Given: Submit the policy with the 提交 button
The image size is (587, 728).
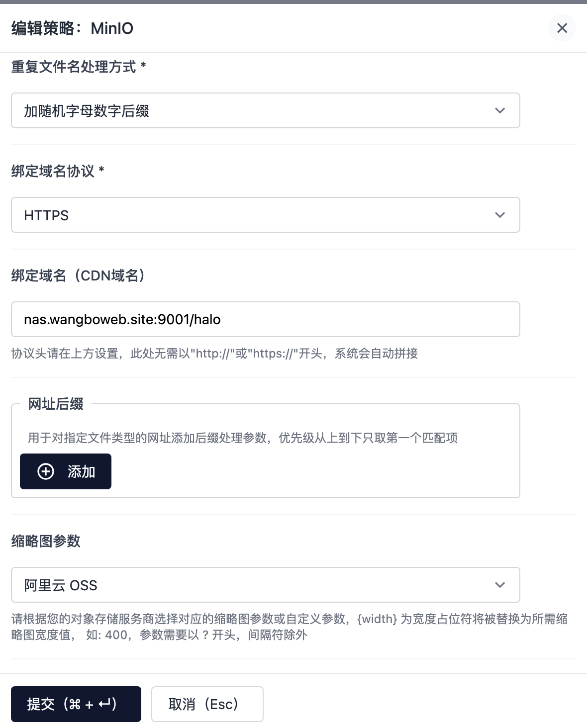Looking at the screenshot, I should tap(76, 704).
